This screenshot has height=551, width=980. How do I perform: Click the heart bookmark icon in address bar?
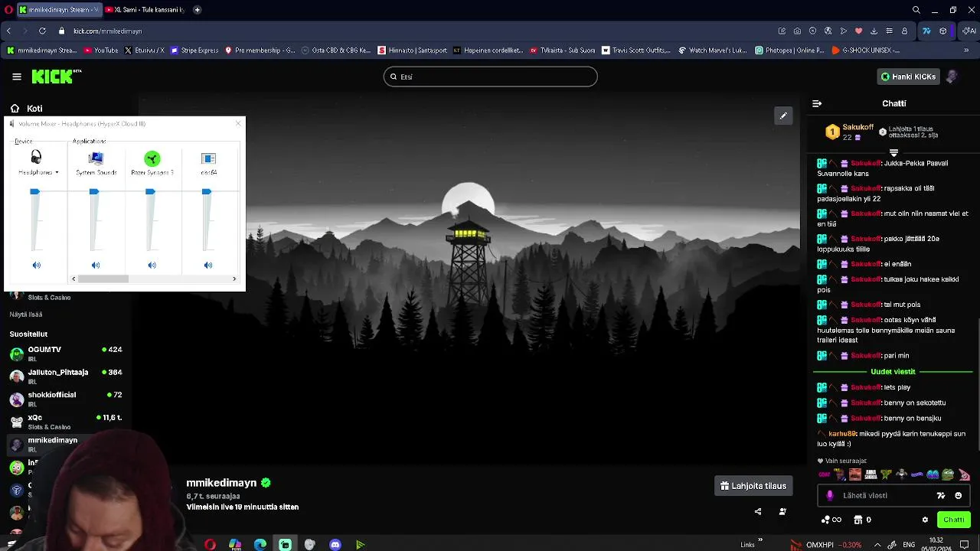point(858,31)
